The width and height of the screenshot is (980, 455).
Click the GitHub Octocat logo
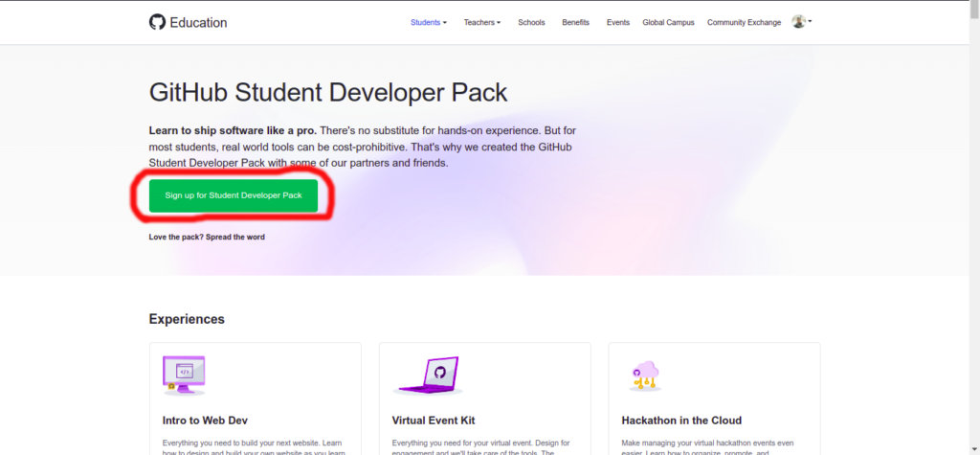click(x=157, y=22)
